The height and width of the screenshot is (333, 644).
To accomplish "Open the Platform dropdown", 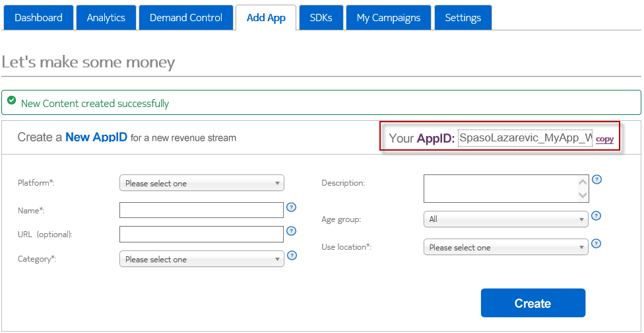I will (x=201, y=183).
